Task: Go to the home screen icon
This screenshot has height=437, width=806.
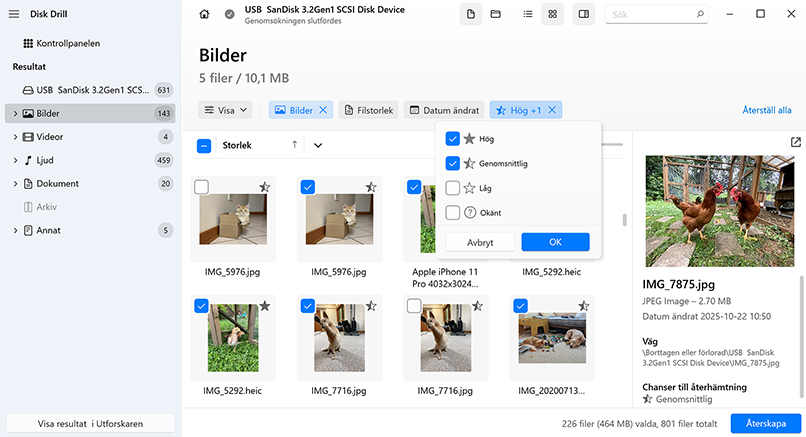Action: 205,15
